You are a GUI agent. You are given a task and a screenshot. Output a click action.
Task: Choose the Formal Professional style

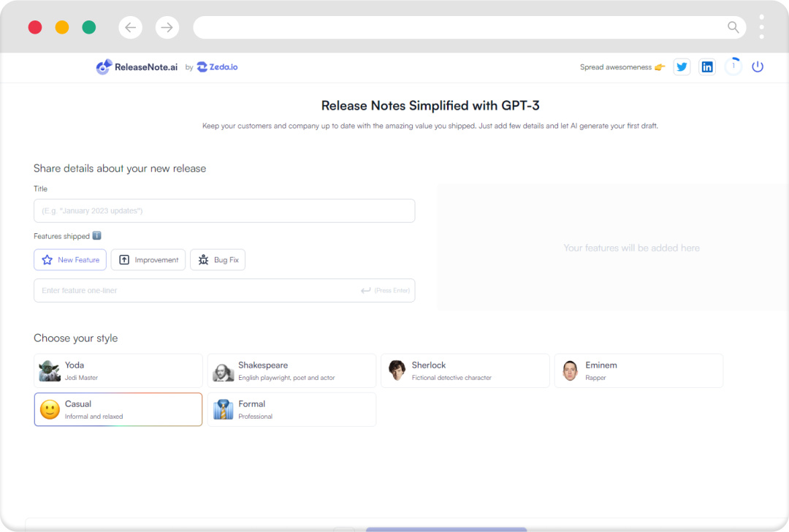tap(291, 410)
